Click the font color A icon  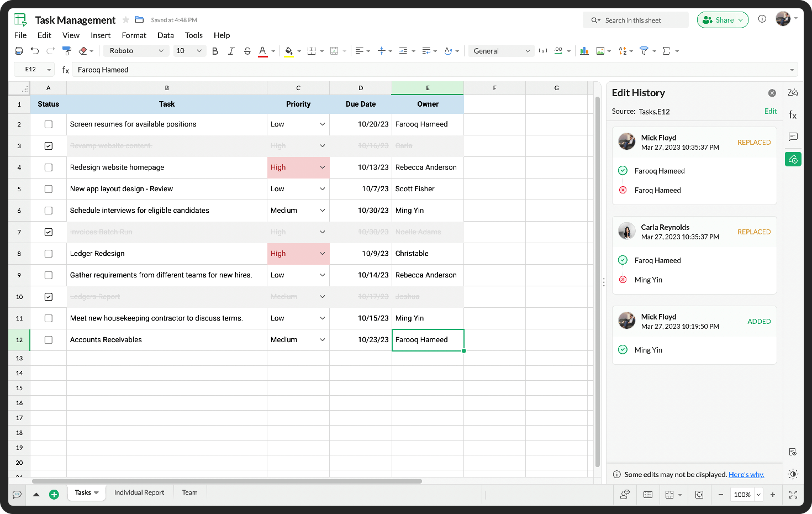[263, 51]
